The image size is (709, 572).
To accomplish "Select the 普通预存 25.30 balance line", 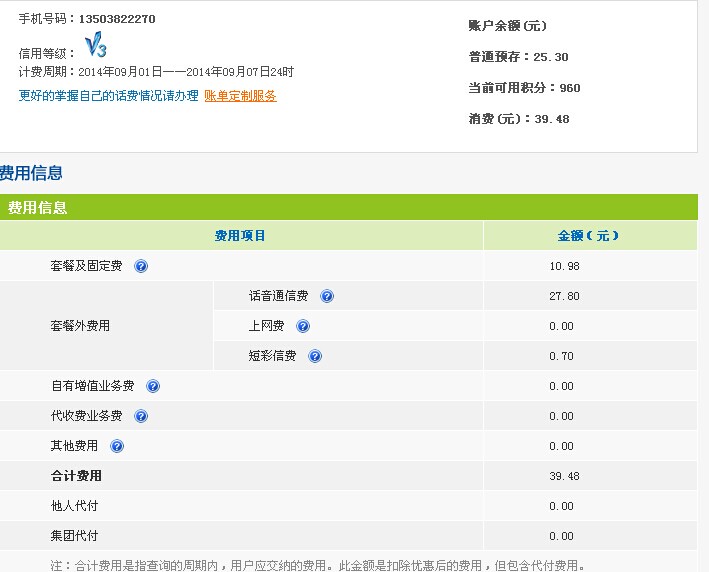I will click(x=518, y=57).
